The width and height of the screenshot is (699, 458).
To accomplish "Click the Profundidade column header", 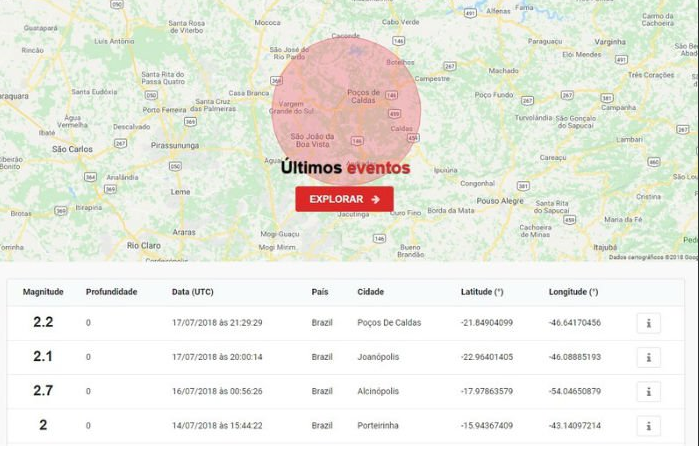I will point(111,292).
